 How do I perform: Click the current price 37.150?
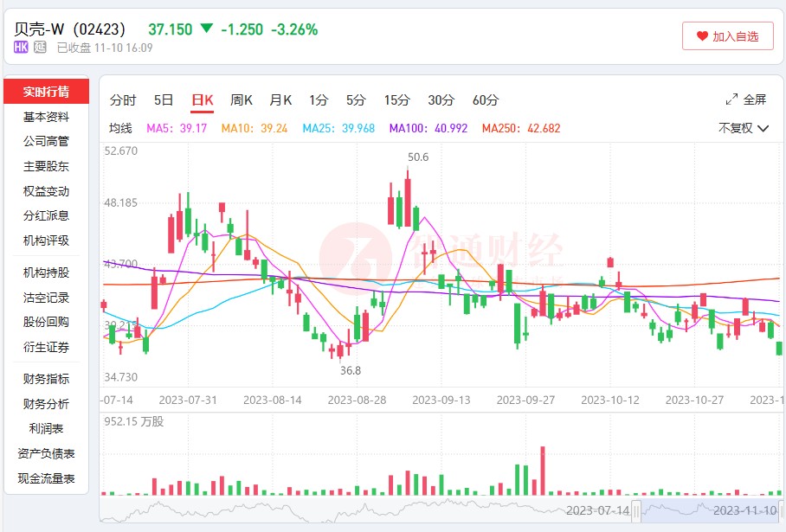pos(170,29)
